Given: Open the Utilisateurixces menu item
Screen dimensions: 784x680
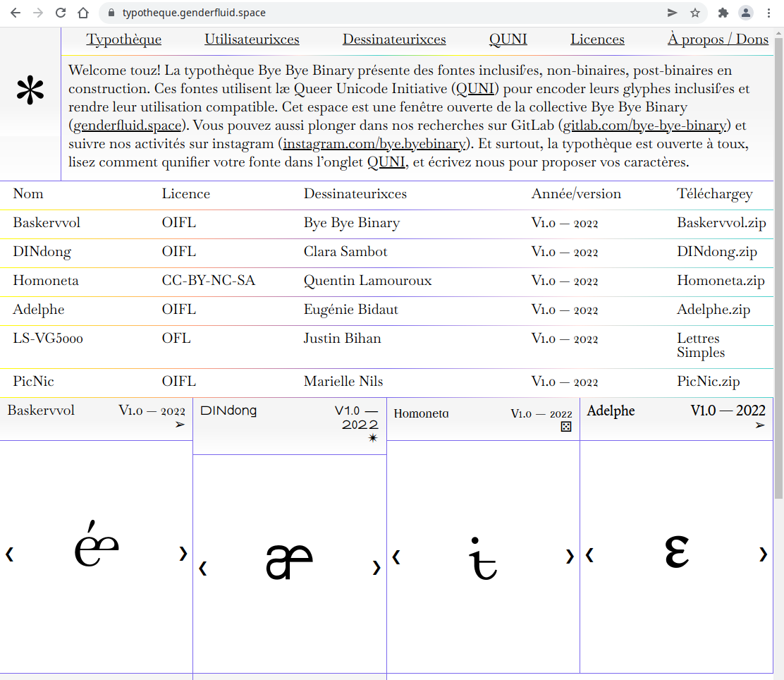Looking at the screenshot, I should point(252,40).
